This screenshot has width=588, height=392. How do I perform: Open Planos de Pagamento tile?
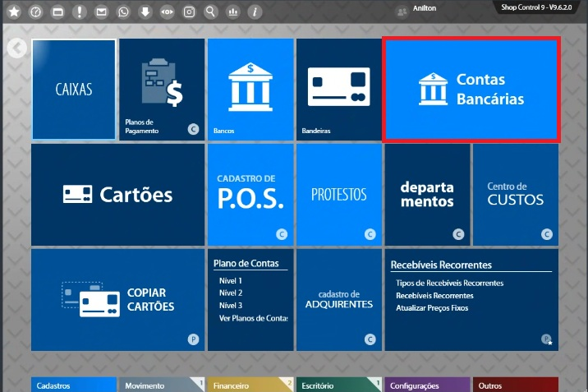(162, 90)
